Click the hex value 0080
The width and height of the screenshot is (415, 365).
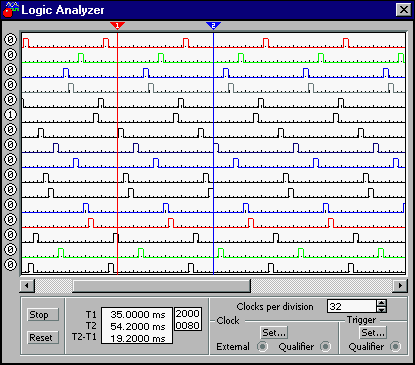click(x=188, y=325)
